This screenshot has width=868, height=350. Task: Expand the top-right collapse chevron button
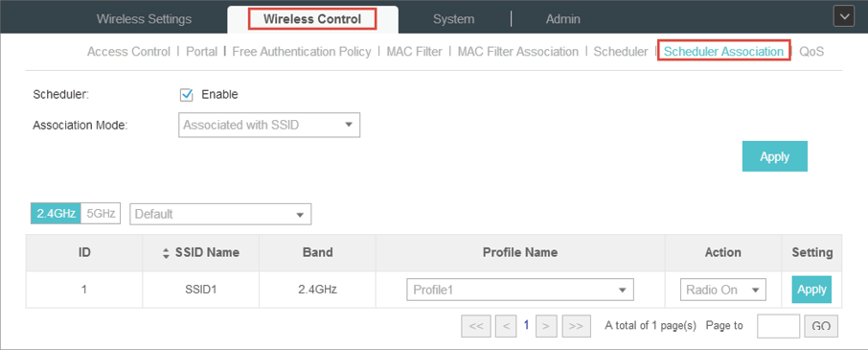(844, 17)
